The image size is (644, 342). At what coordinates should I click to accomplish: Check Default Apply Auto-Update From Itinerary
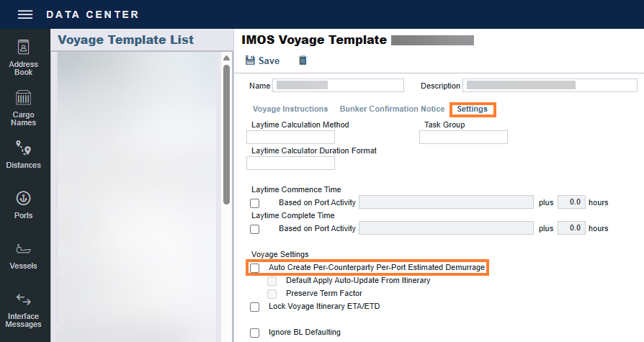(272, 282)
